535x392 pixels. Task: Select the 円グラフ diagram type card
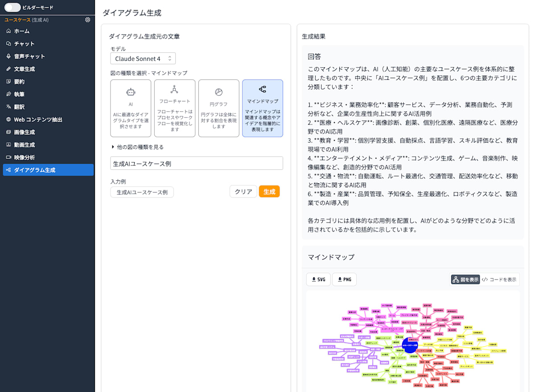pyautogui.click(x=218, y=108)
